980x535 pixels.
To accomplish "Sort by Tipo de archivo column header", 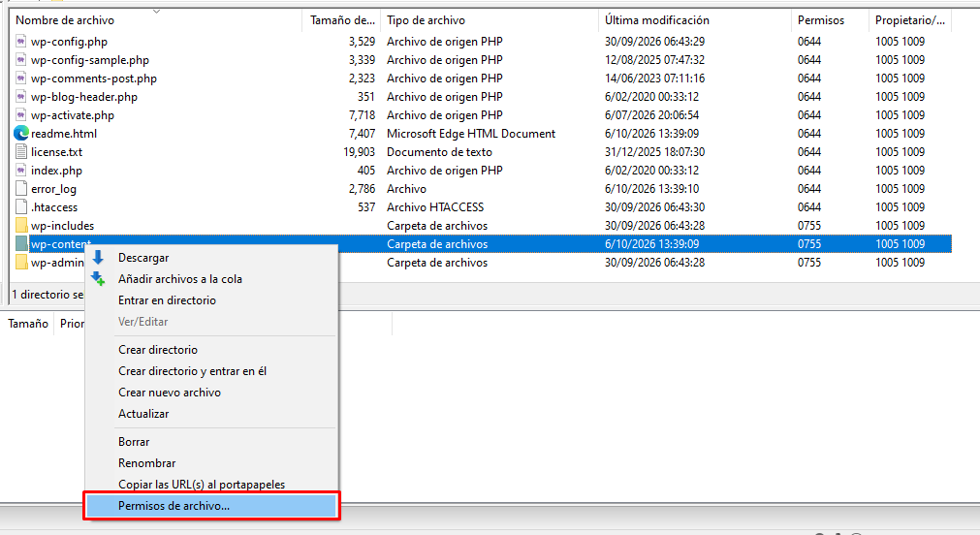I will (x=426, y=20).
